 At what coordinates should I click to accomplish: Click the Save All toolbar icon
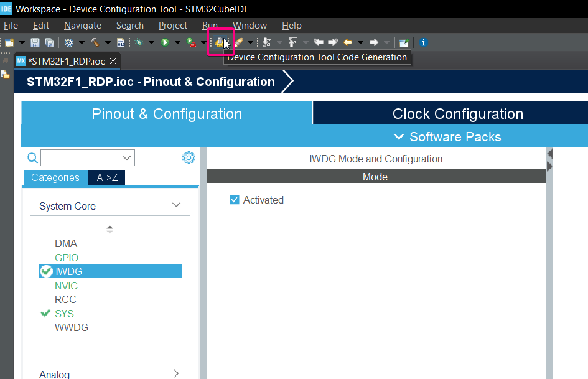tap(49, 42)
